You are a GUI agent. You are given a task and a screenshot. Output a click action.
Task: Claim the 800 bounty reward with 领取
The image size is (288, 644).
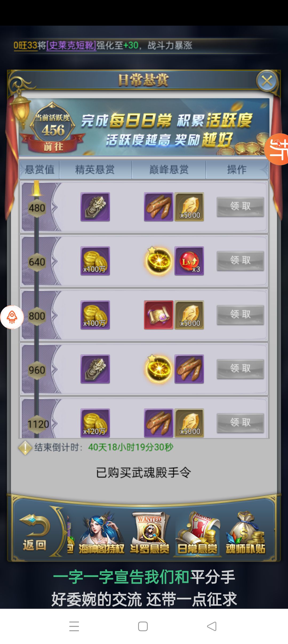240,315
